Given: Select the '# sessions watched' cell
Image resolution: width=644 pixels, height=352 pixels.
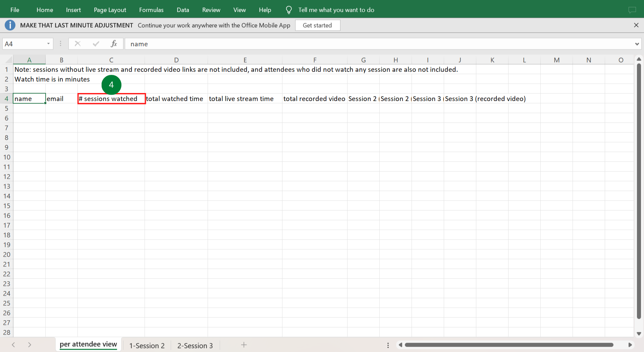Looking at the screenshot, I should (111, 99).
